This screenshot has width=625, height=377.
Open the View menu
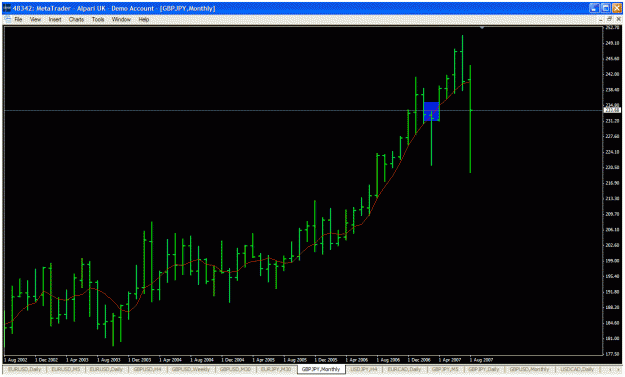[x=35, y=19]
